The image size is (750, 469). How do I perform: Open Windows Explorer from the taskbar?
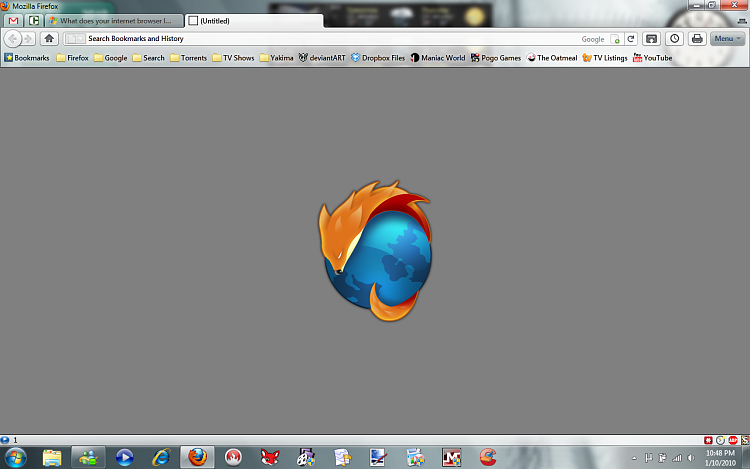(52, 458)
